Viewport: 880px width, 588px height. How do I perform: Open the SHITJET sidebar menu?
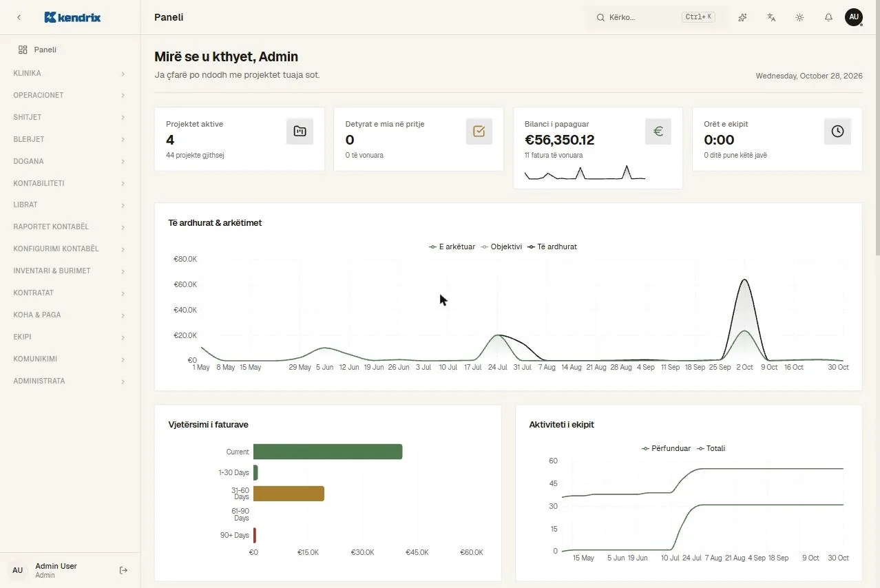(x=70, y=117)
